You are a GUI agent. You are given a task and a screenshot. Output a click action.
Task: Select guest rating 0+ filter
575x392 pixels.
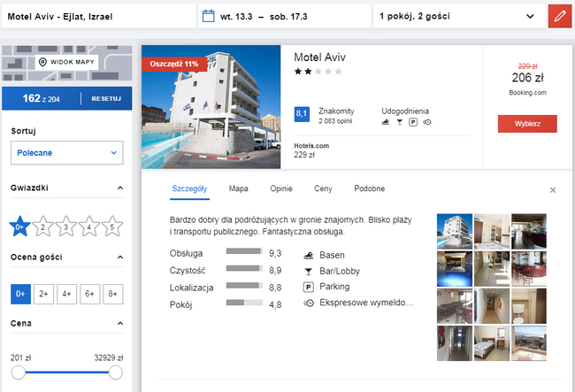[20, 294]
